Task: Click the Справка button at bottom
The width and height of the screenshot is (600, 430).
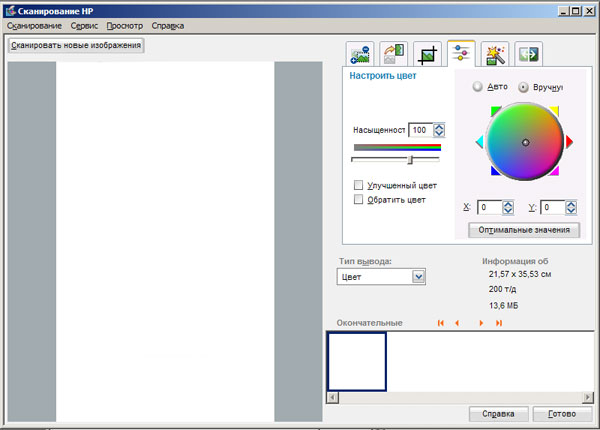Action: [499, 414]
